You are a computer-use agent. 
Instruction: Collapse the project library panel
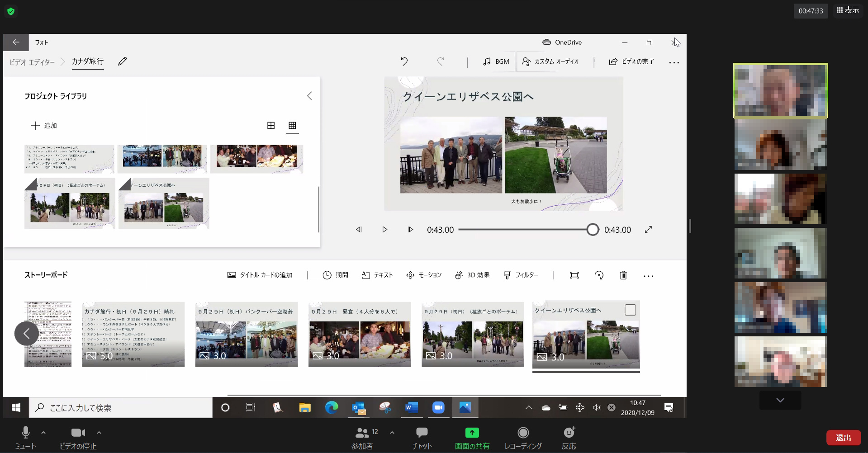coord(309,96)
